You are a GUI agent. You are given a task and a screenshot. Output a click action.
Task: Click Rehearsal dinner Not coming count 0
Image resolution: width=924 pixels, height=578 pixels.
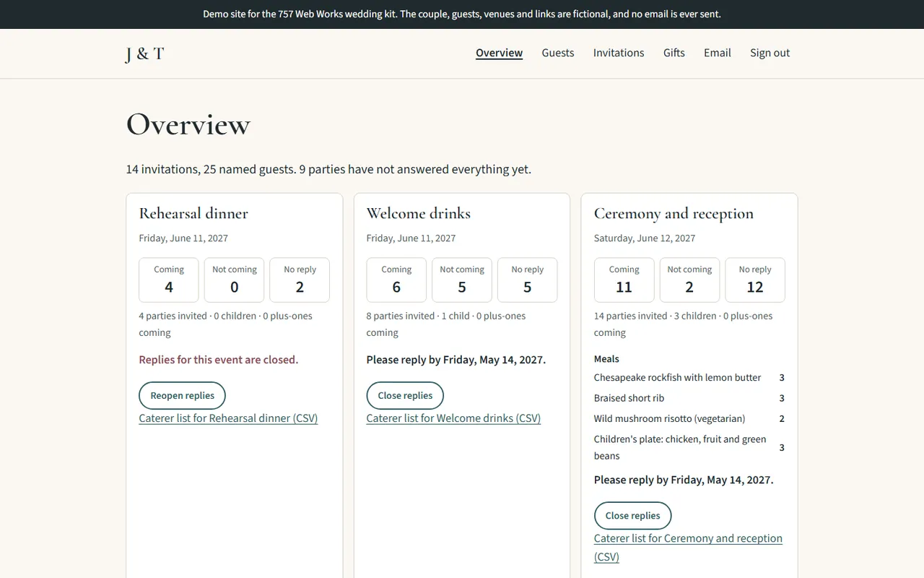235,280
